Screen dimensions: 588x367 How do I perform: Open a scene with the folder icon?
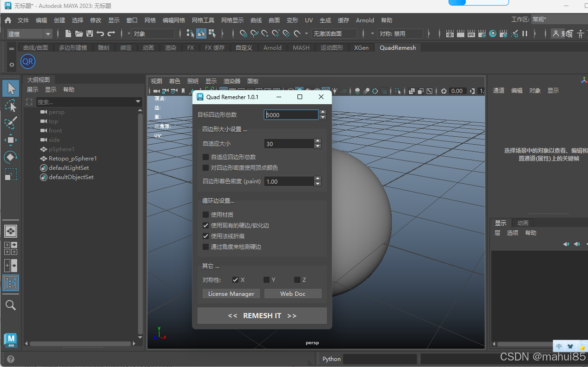(x=79, y=33)
